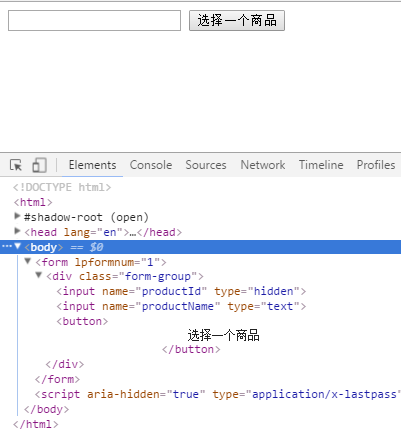Image resolution: width=401 pixels, height=446 pixels.
Task: Switch to the Console tab
Action: pyautogui.click(x=151, y=165)
